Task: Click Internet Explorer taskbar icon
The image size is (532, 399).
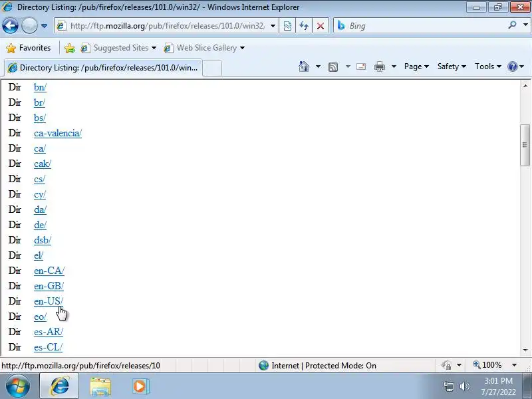Action: click(59, 386)
